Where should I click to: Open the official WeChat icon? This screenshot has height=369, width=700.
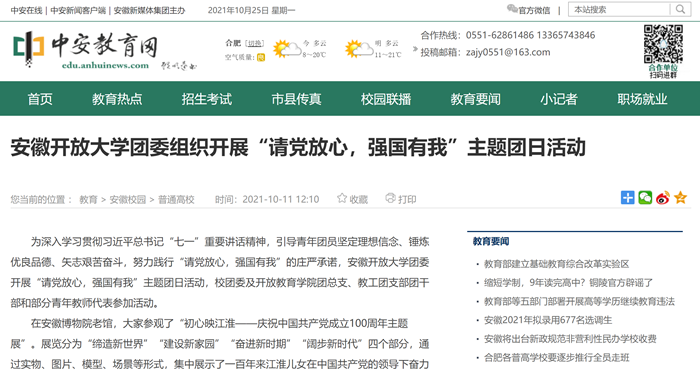coord(512,9)
